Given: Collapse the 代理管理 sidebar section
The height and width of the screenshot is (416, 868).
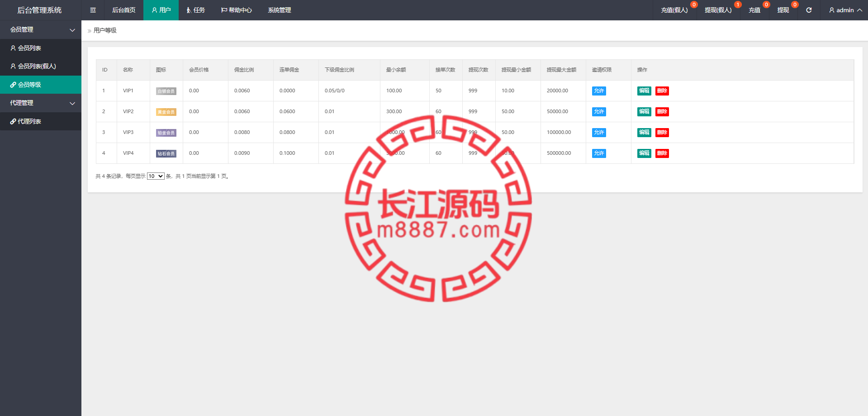Looking at the screenshot, I should 41,103.
